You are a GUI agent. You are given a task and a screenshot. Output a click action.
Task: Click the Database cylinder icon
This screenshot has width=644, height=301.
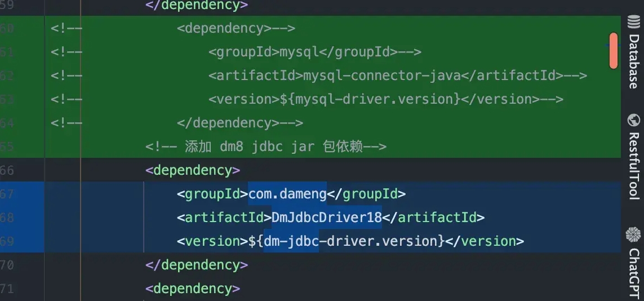click(x=633, y=24)
